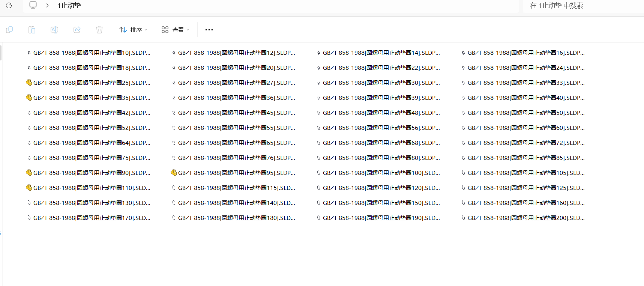Click the rename icon in toolbar
644x286 pixels.
coord(54,30)
